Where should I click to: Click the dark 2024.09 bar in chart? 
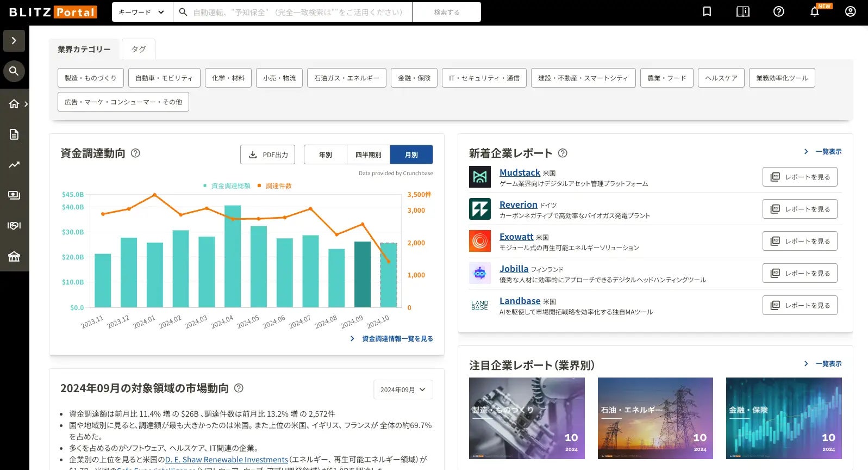pyautogui.click(x=363, y=275)
